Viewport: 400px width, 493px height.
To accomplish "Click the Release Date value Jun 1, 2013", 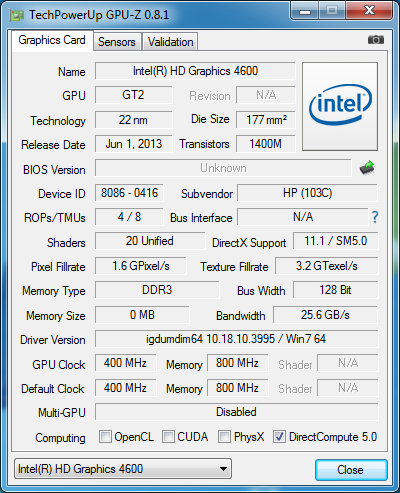I will [x=134, y=144].
